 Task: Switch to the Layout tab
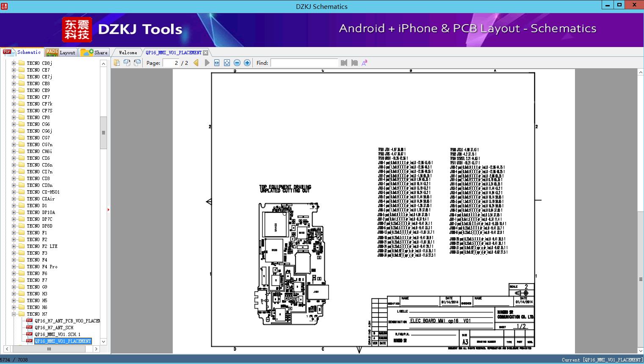61,53
